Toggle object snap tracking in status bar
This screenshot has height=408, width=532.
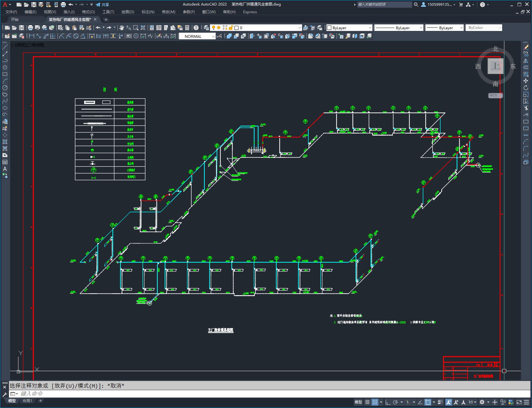[x=420, y=402]
